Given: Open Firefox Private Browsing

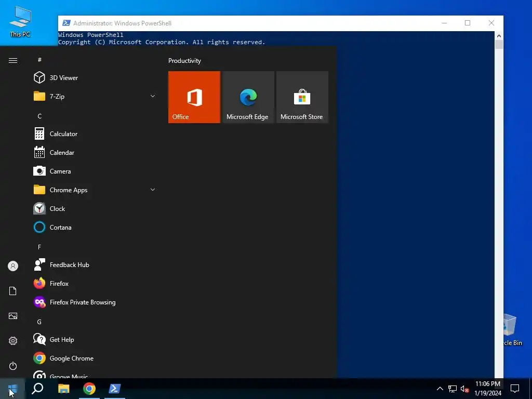Looking at the screenshot, I should click(95, 302).
